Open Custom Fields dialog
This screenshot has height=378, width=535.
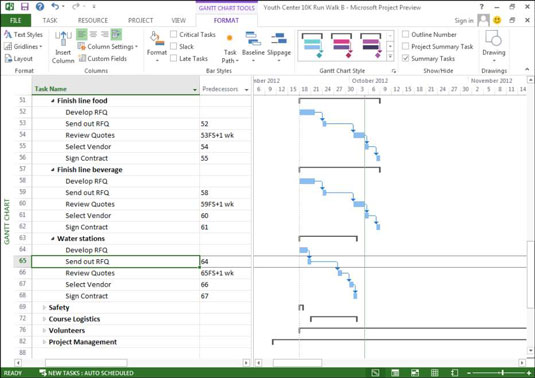(x=103, y=59)
